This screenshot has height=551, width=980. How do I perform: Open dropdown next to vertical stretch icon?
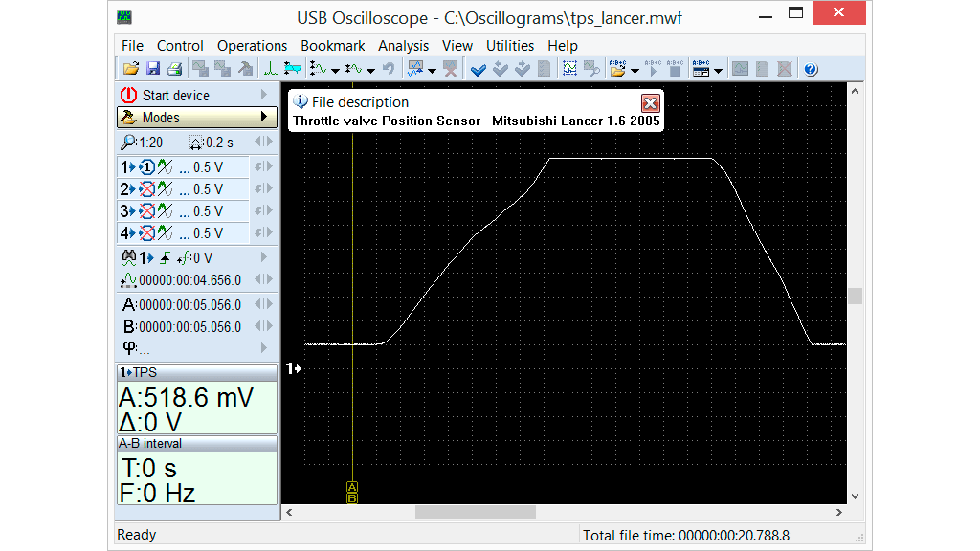(x=336, y=70)
